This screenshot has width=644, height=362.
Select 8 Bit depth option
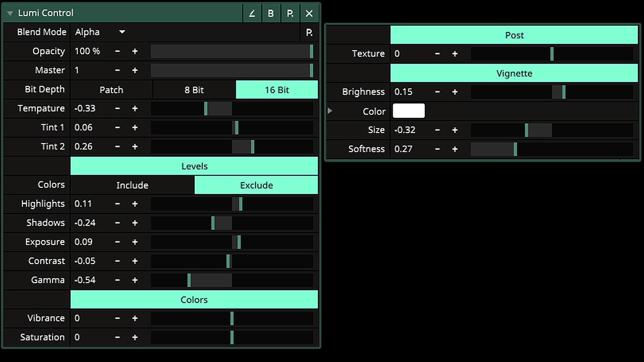pos(194,90)
